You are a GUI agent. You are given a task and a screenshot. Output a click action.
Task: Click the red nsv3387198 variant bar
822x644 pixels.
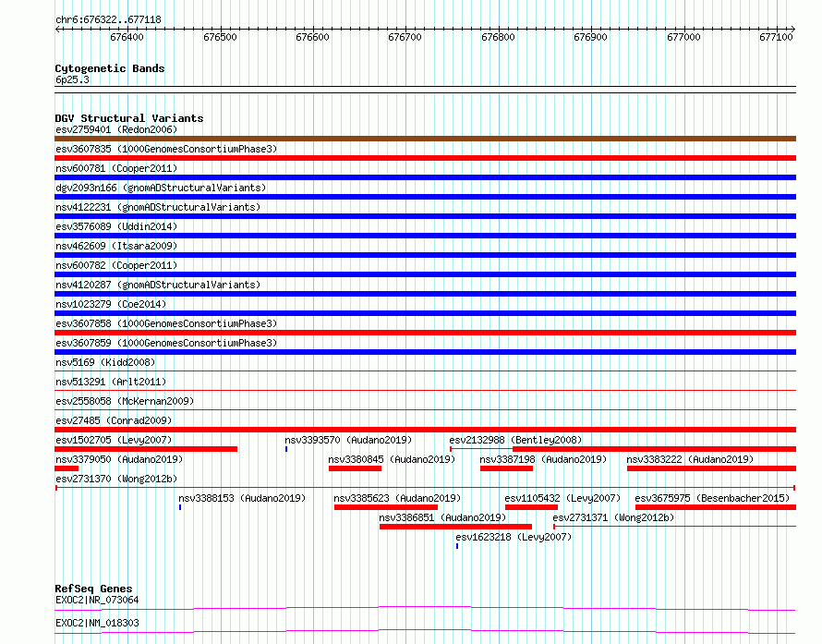click(x=506, y=468)
